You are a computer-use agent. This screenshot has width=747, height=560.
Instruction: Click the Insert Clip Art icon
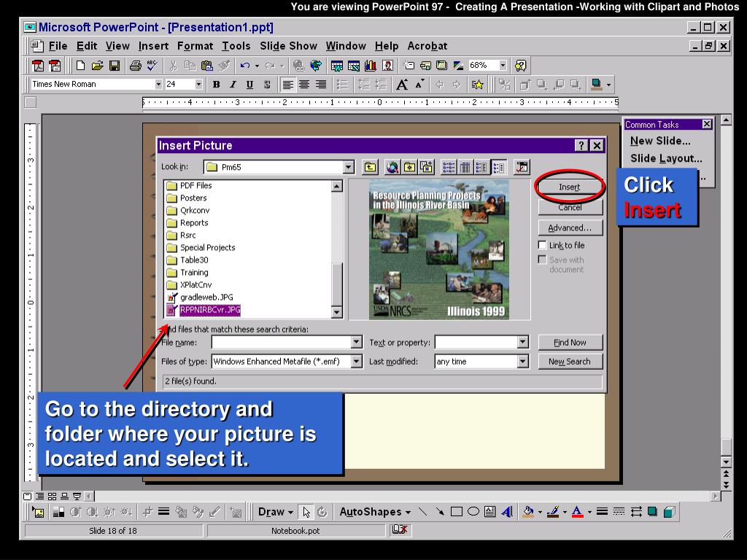pyautogui.click(x=388, y=66)
